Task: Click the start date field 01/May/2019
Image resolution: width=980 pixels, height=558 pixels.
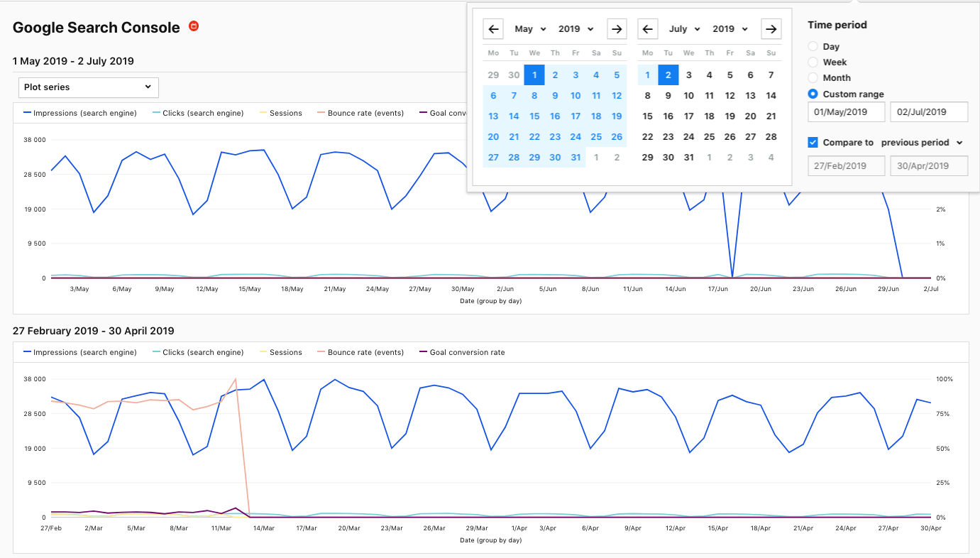Action: 847,112
